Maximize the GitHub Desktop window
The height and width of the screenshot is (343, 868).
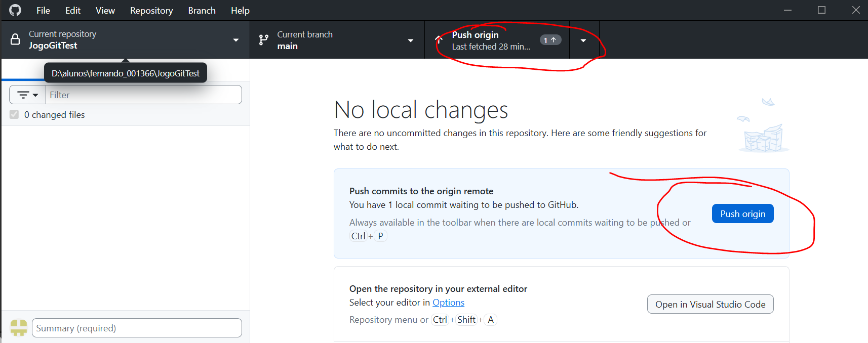(x=821, y=10)
